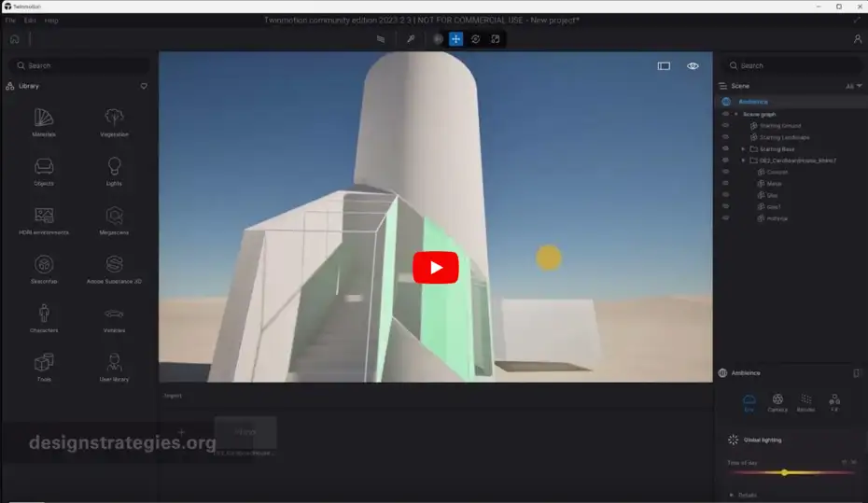Click the Home icon in toolbar
Viewport: 868px width, 503px height.
coord(14,39)
